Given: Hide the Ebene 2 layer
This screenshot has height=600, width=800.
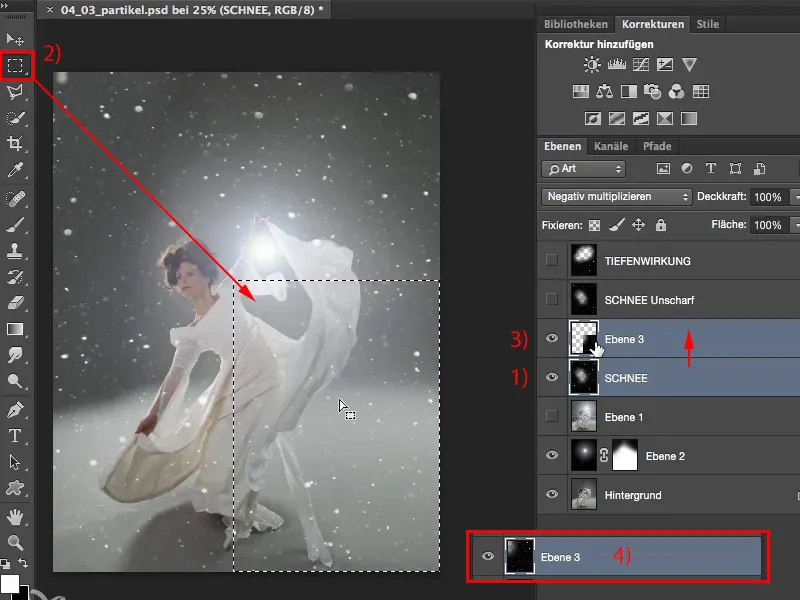Looking at the screenshot, I should [x=552, y=455].
